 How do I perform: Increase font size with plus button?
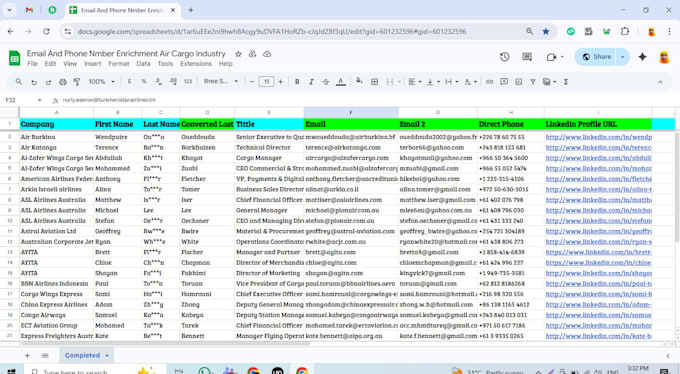(x=281, y=82)
